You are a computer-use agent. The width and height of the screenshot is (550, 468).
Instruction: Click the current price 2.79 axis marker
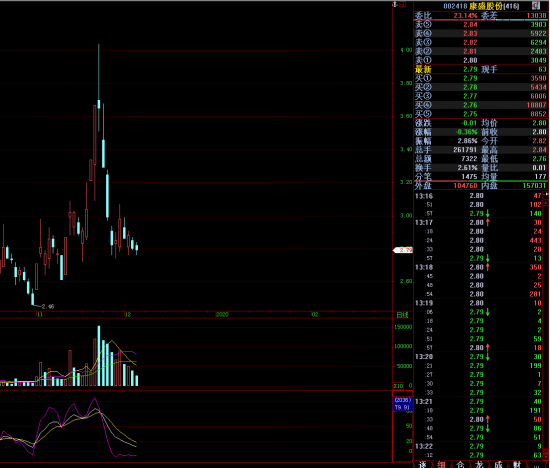(403, 250)
